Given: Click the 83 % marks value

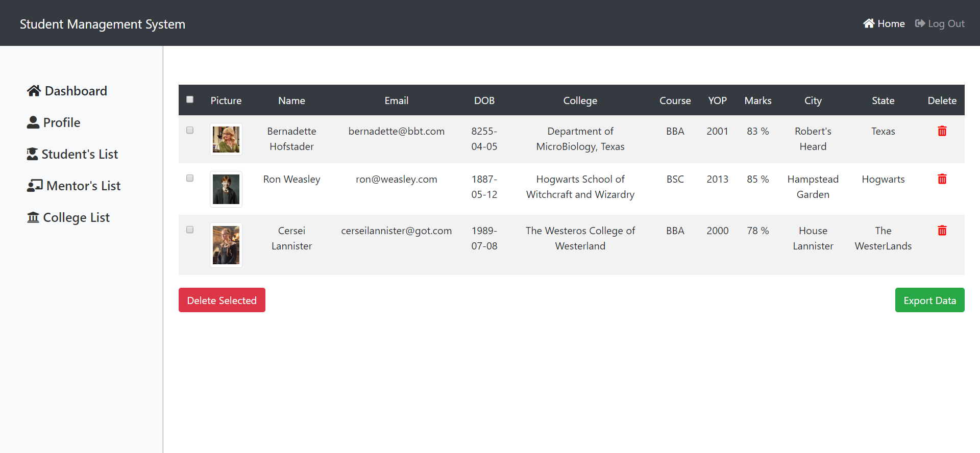Looking at the screenshot, I should 758,131.
